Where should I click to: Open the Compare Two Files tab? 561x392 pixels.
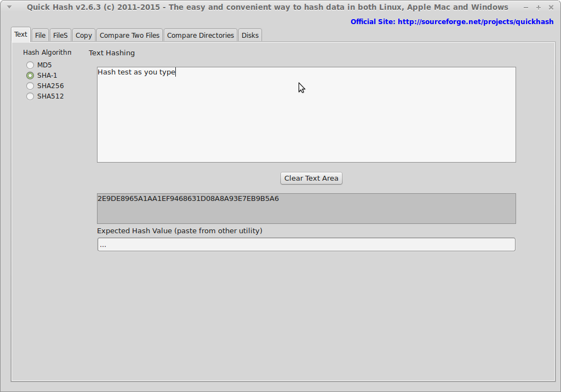coord(129,34)
